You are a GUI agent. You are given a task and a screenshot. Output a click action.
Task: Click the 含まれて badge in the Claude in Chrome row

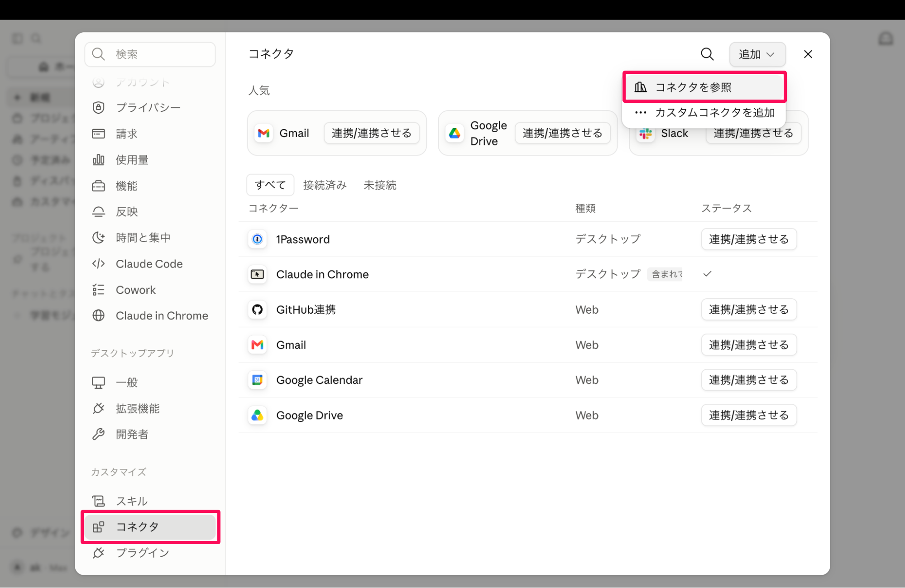click(x=665, y=274)
